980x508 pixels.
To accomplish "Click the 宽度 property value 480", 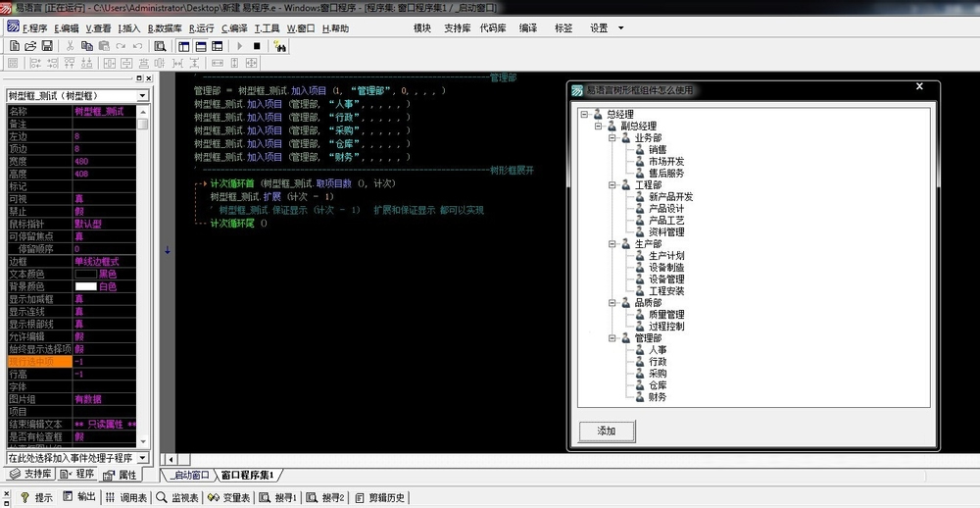I will [105, 162].
